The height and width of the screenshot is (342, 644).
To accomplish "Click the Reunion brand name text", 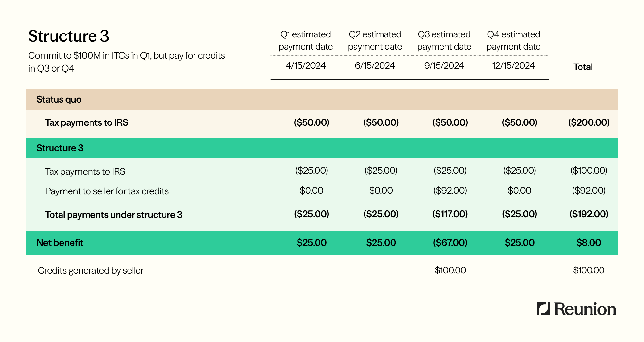I will 585,309.
